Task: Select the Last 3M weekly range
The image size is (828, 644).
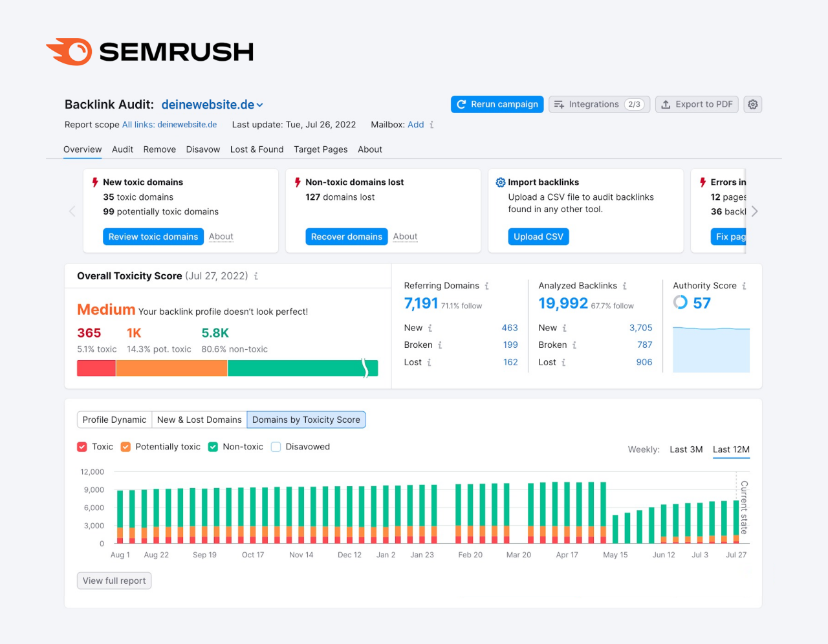Action: pyautogui.click(x=686, y=449)
